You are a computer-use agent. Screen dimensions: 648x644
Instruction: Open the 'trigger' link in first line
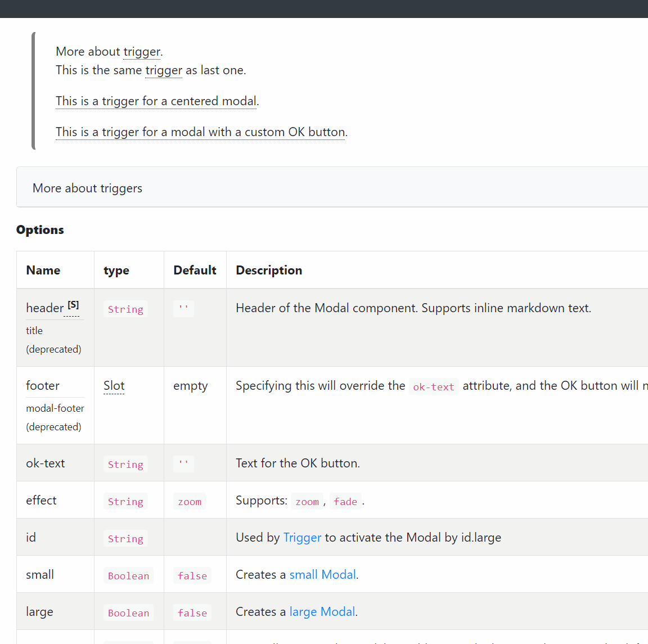pyautogui.click(x=142, y=52)
